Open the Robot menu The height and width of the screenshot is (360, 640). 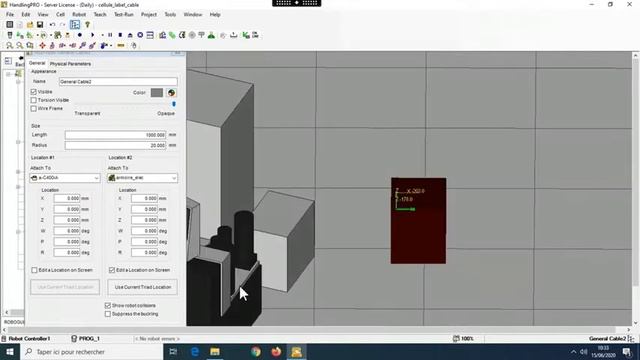pyautogui.click(x=79, y=14)
